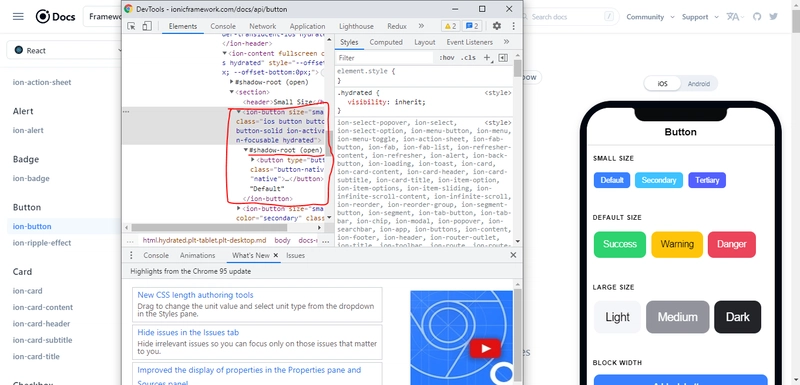Open the GitHub icon link

click(757, 17)
